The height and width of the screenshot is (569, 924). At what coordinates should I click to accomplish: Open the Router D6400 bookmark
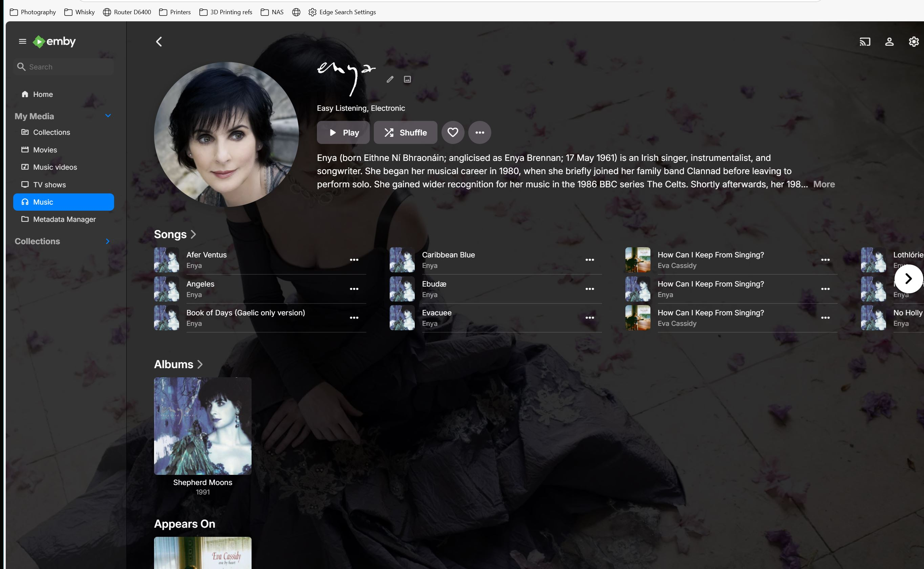[x=127, y=12]
